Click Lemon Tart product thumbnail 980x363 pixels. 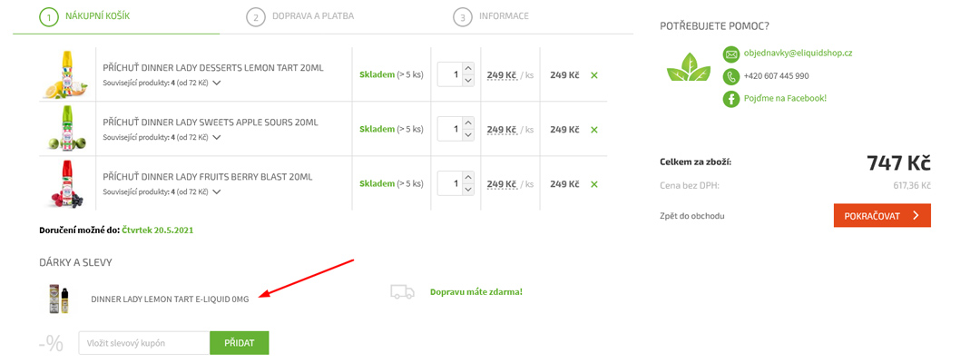(x=64, y=75)
